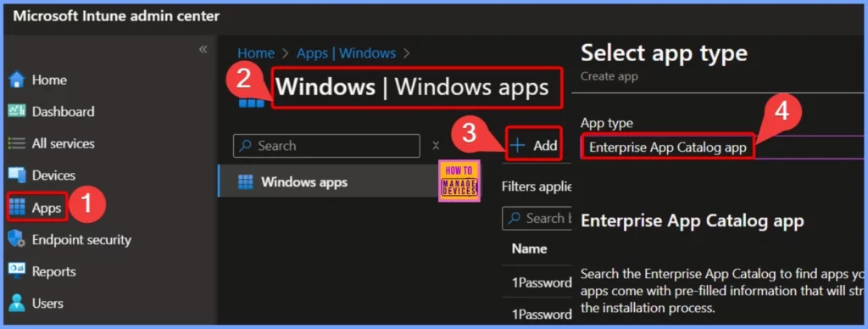Select Apps in the left navigation

click(x=47, y=208)
